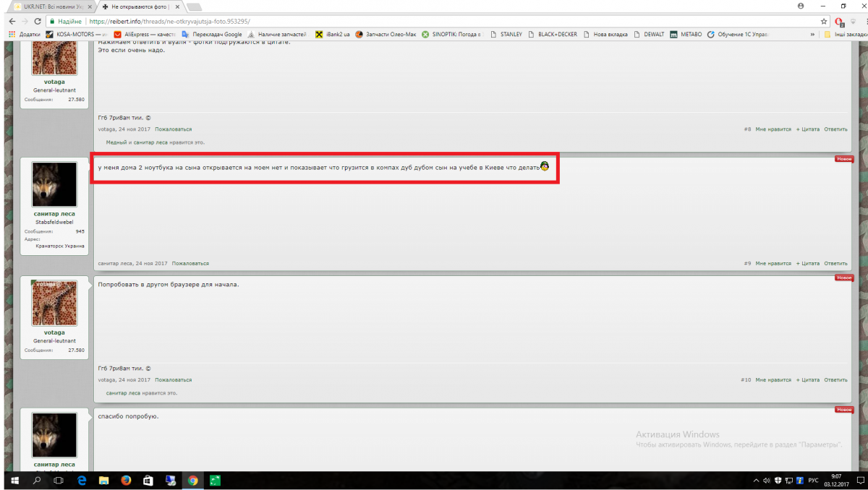This screenshot has width=868, height=490.
Task: Launch Microsoft Edge from the taskbar
Action: click(82, 480)
